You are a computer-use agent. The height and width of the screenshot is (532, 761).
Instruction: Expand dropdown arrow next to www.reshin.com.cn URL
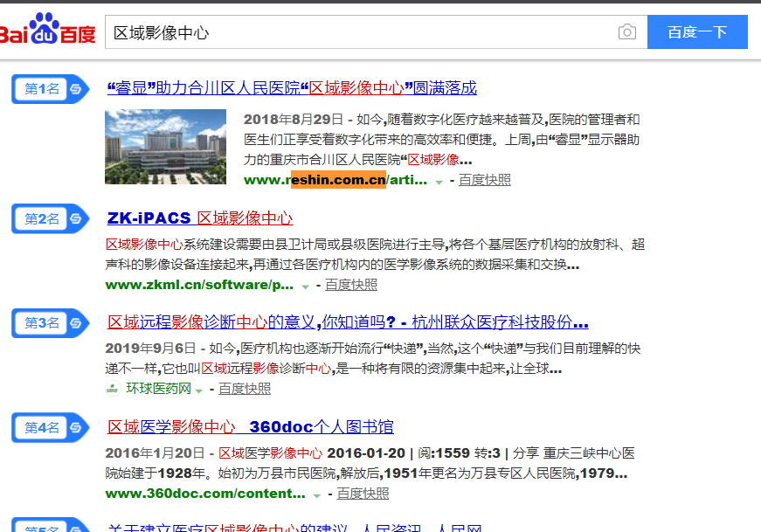[x=439, y=182]
